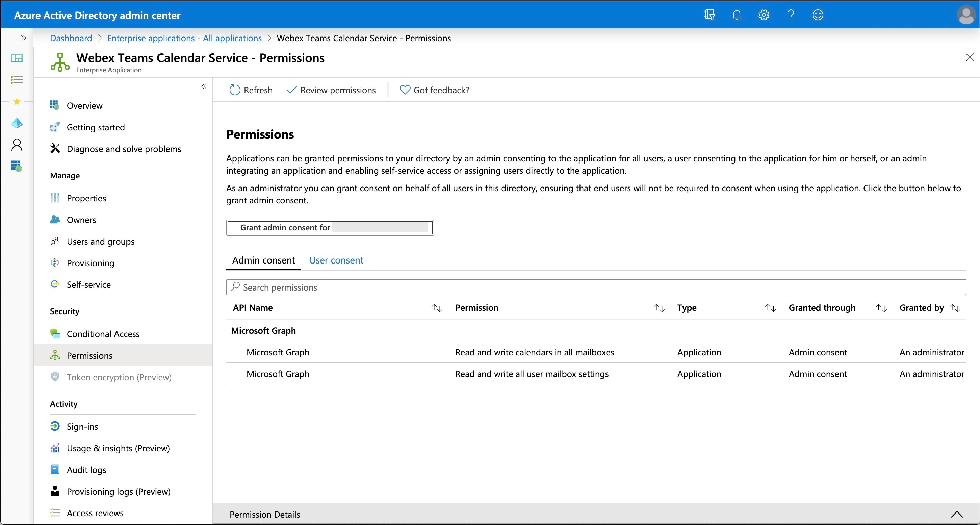
Task: Sort by Type column arrows
Action: (770, 308)
